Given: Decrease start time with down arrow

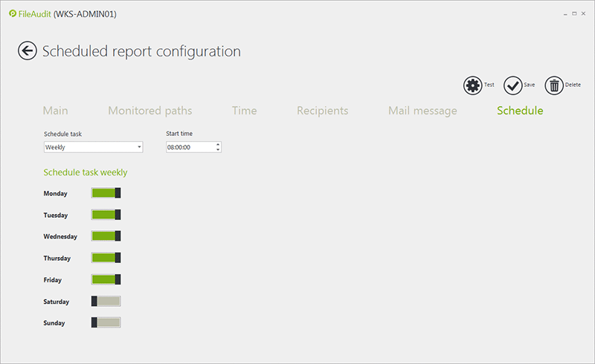Looking at the screenshot, I should pyautogui.click(x=218, y=150).
